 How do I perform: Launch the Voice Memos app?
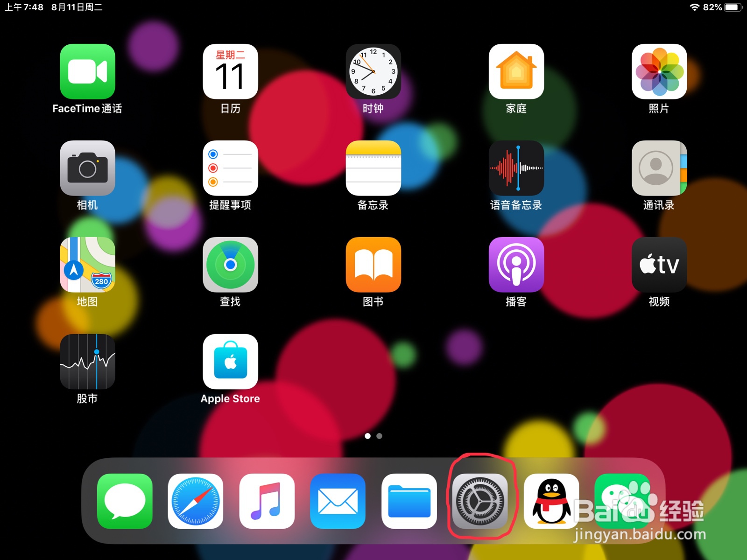[x=516, y=168]
